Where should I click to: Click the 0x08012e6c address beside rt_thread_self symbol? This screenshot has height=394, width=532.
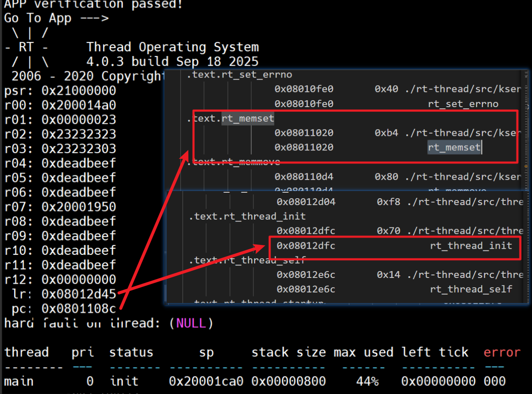click(x=306, y=289)
